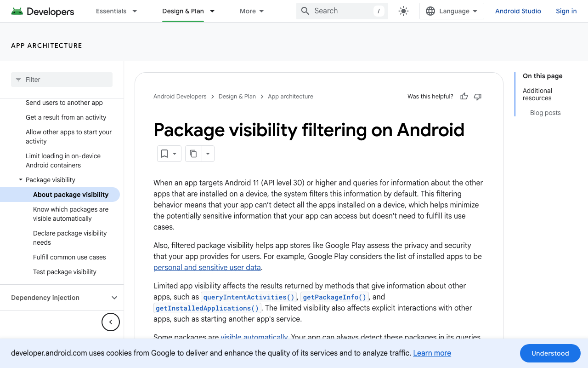588x368 pixels.
Task: Click the globe icon in Language selector
Action: point(430,11)
